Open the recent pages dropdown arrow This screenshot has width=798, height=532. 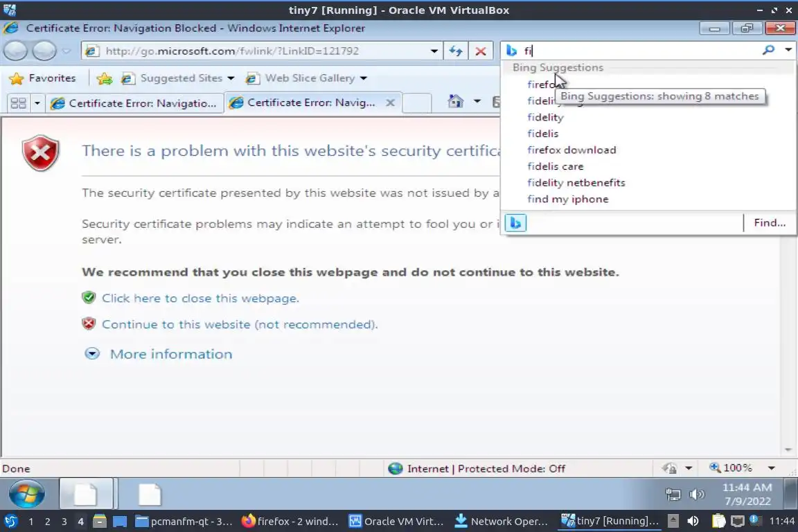[x=66, y=51]
